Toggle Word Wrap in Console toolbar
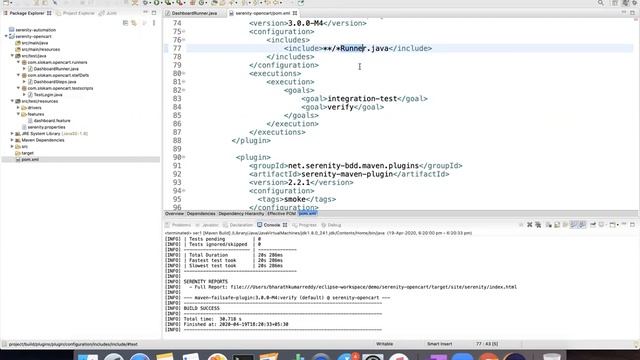 click(565, 225)
